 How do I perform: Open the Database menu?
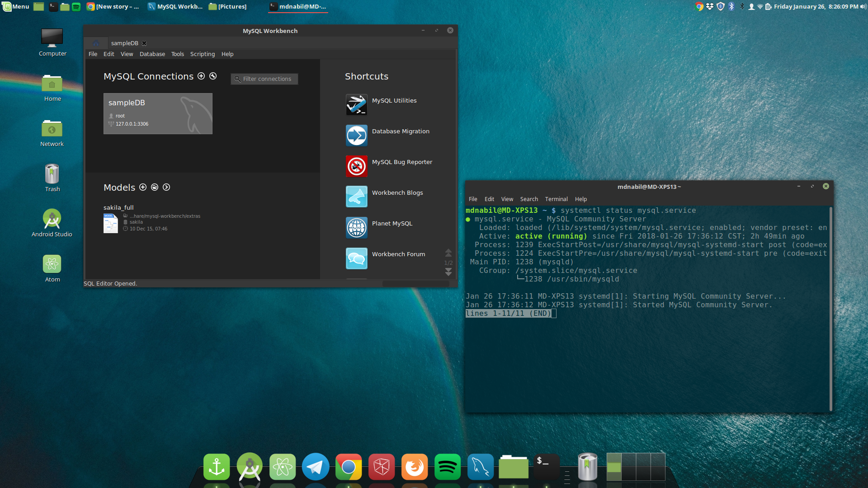[152, 54]
